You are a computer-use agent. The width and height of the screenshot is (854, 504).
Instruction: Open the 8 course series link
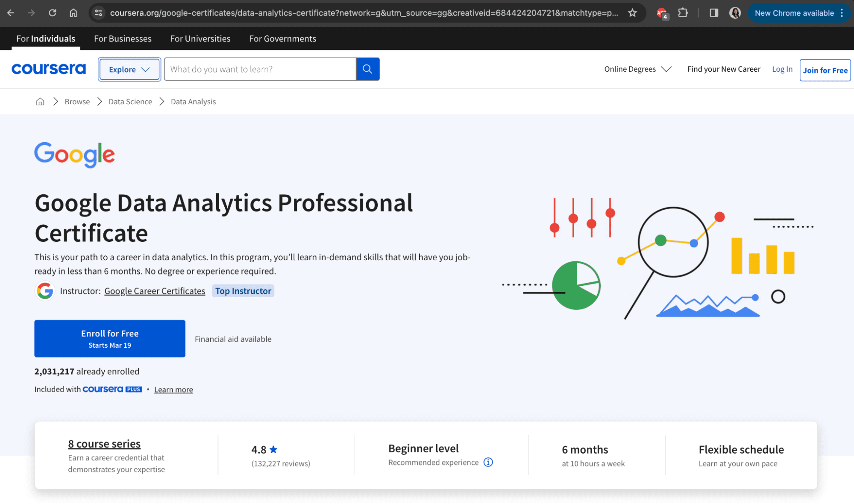pyautogui.click(x=104, y=444)
